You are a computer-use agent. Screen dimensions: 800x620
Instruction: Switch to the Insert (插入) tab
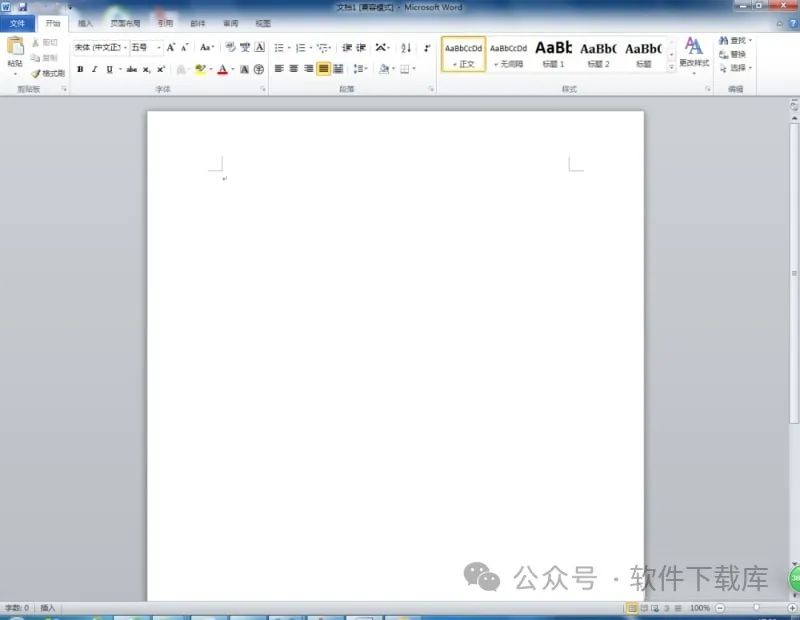coord(85,23)
